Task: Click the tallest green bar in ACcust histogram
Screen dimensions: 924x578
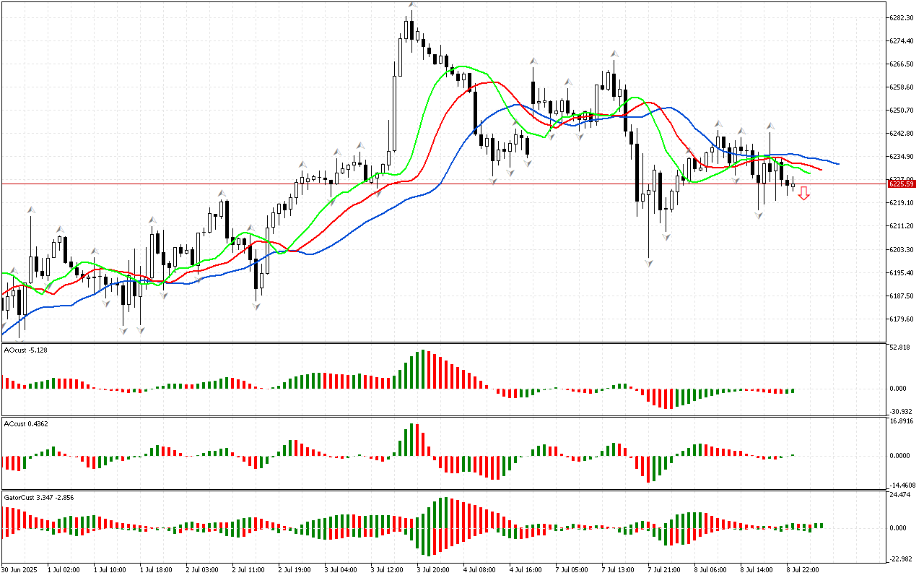Action: [x=413, y=439]
